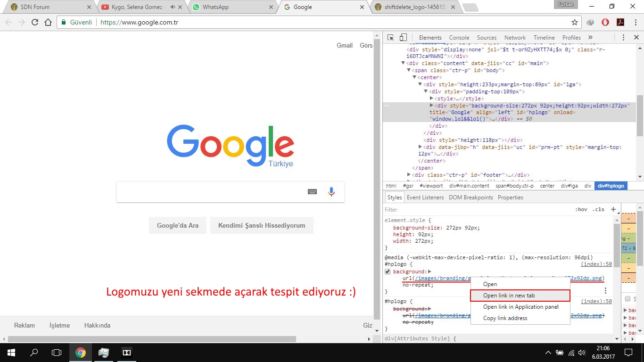
Task: Open the DOM Breakpoints tab
Action: 471,197
